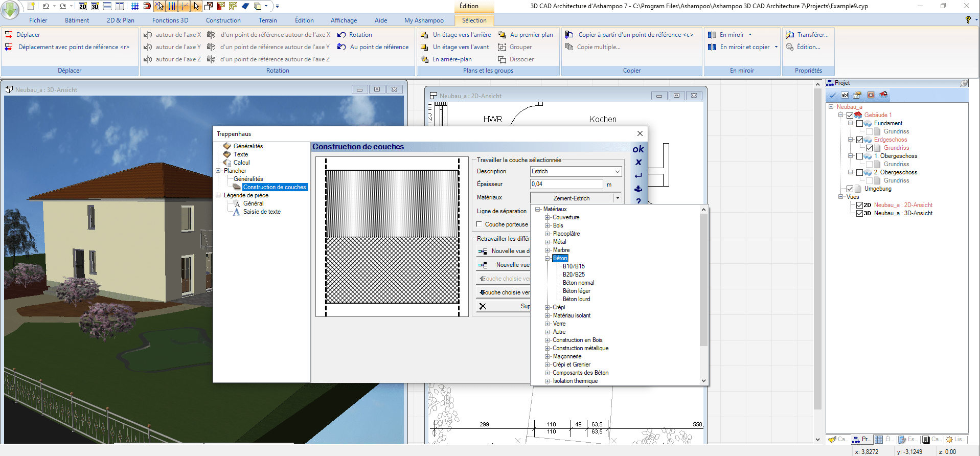
Task: Toggle the 1. Obergeschoss checkbox
Action: click(859, 156)
